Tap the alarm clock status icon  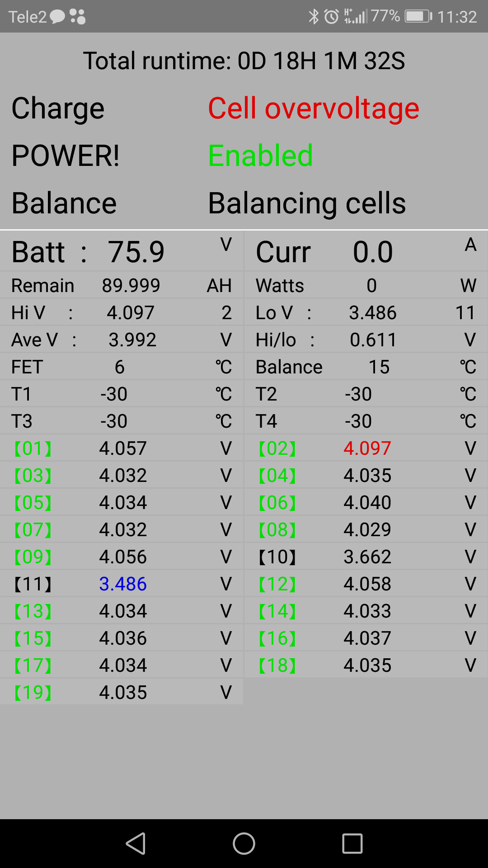tap(332, 17)
